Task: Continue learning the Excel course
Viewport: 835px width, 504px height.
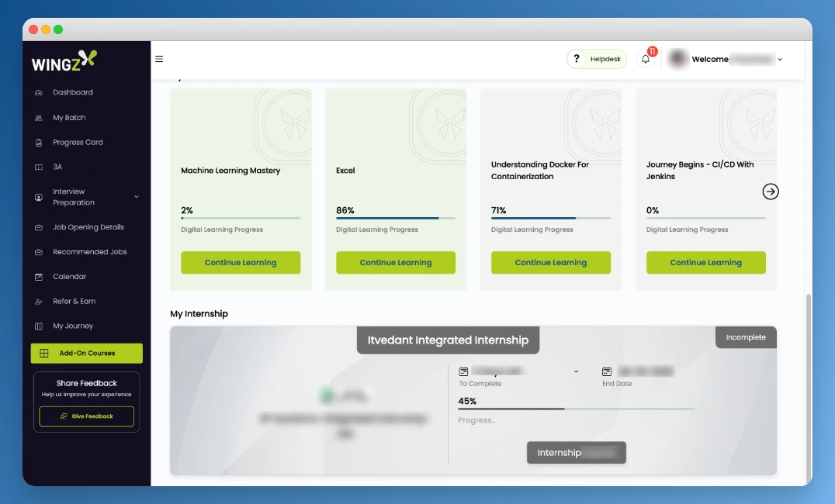Action: (396, 263)
